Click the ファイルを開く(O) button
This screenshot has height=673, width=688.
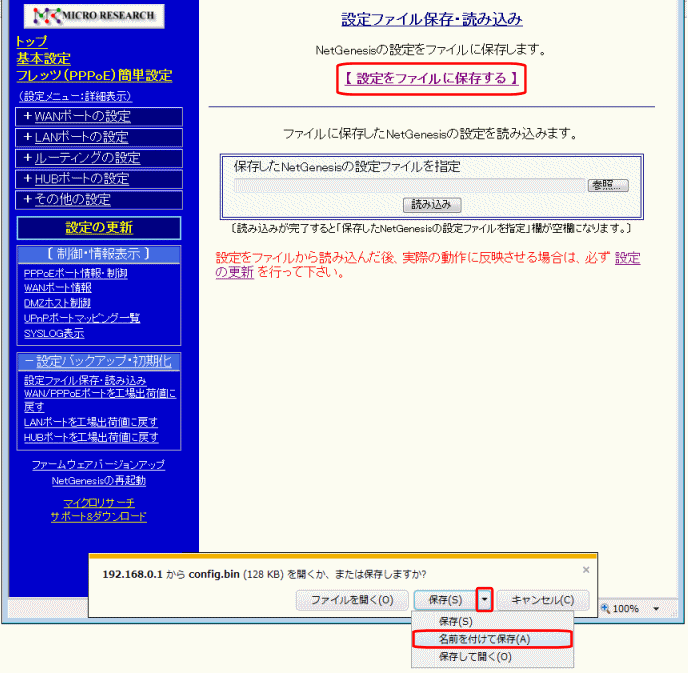point(351,600)
